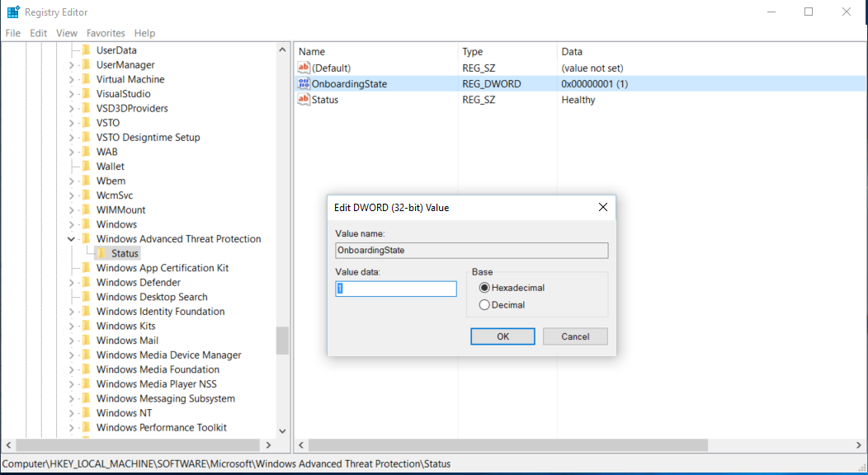This screenshot has width=868, height=475.
Task: Close the Edit DWORD dialog with X
Action: point(602,207)
